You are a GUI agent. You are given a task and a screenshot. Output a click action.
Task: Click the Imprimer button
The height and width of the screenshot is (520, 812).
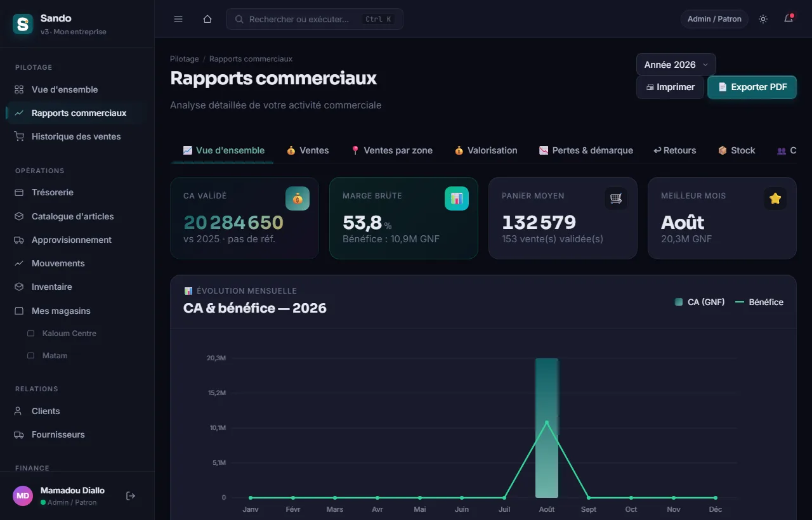(x=670, y=87)
